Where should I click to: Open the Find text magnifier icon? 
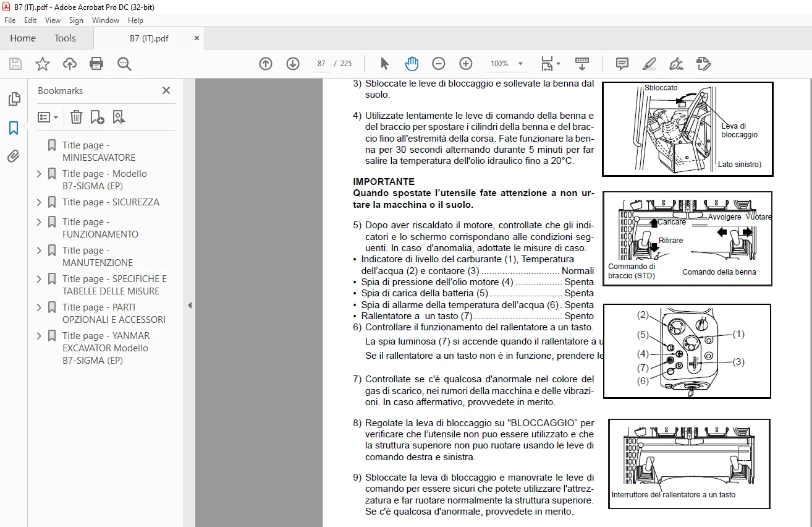coord(124,64)
